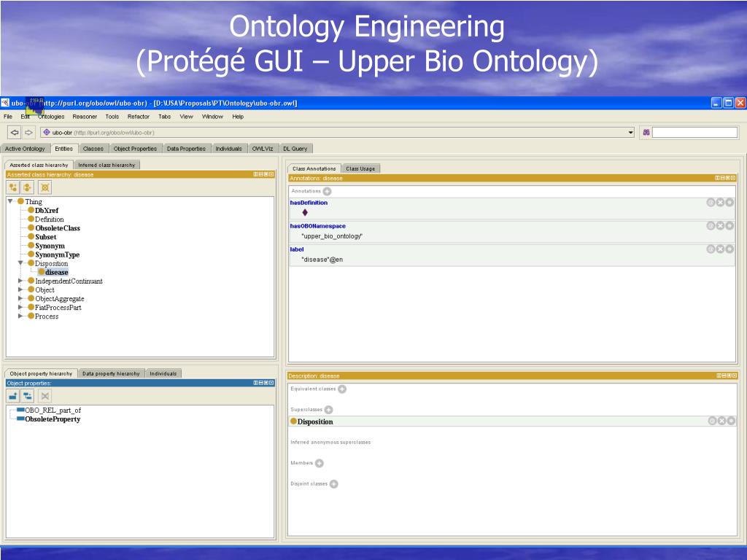This screenshot has width=747, height=560.
Task: Annotate the hasOBONamespace annotation row
Action: click(x=711, y=226)
